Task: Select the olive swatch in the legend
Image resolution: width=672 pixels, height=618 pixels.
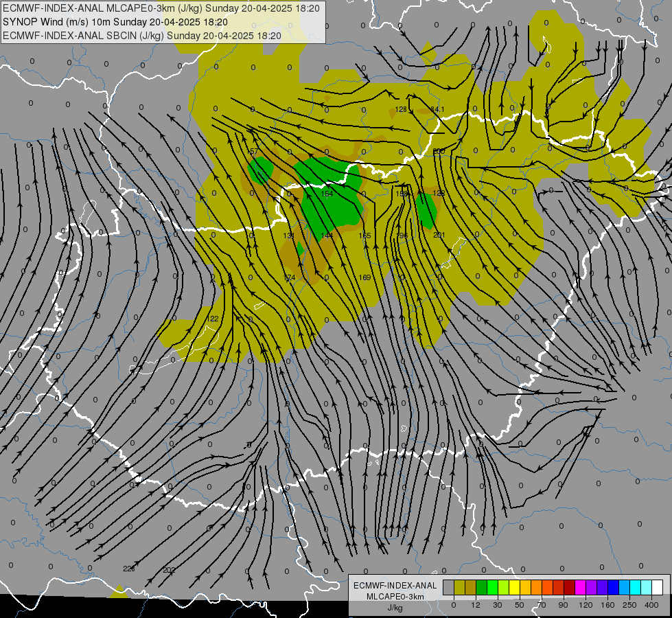Action: pos(459,588)
